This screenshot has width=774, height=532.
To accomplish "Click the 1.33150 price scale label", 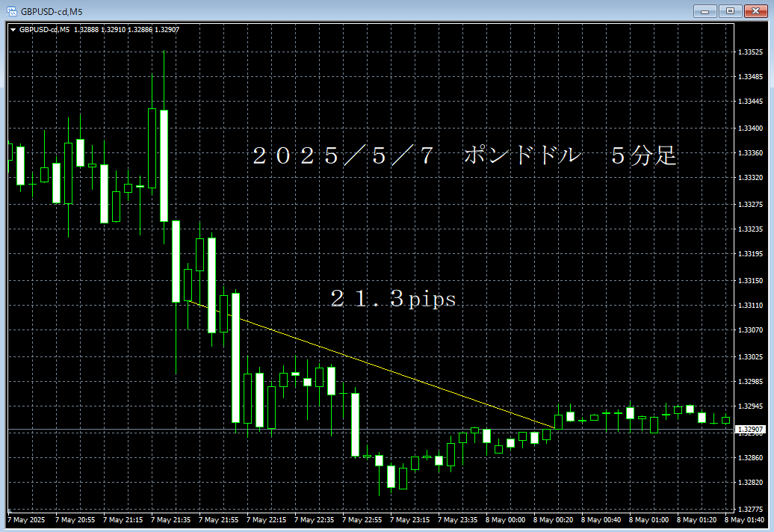I will point(750,281).
